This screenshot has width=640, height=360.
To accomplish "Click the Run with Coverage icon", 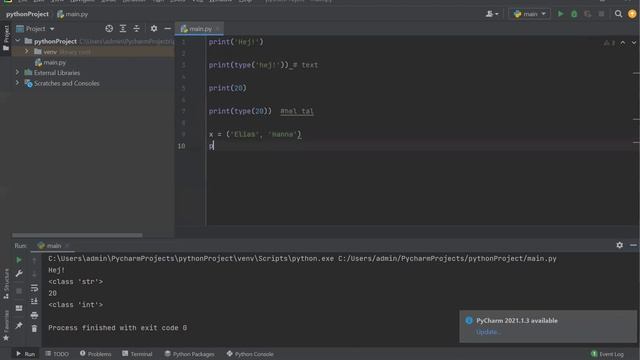I will 587,14.
